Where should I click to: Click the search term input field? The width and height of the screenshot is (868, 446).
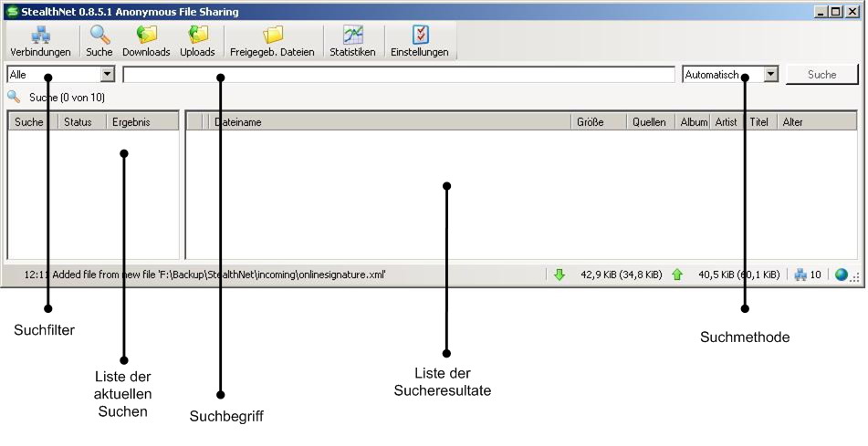tap(399, 75)
